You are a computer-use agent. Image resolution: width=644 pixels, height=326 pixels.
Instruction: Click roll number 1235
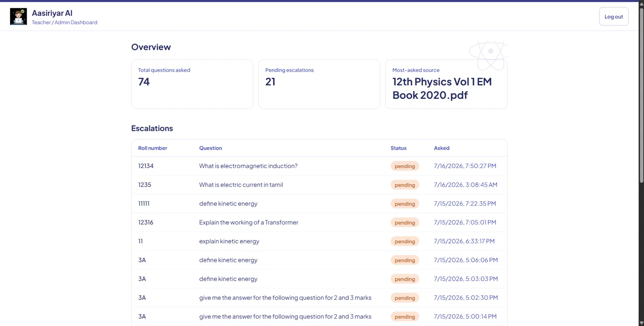click(145, 185)
